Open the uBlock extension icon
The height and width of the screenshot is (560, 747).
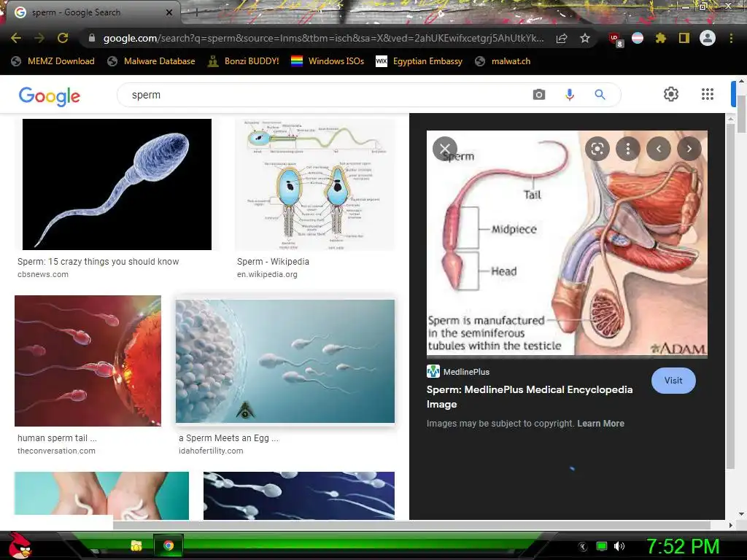click(x=615, y=39)
